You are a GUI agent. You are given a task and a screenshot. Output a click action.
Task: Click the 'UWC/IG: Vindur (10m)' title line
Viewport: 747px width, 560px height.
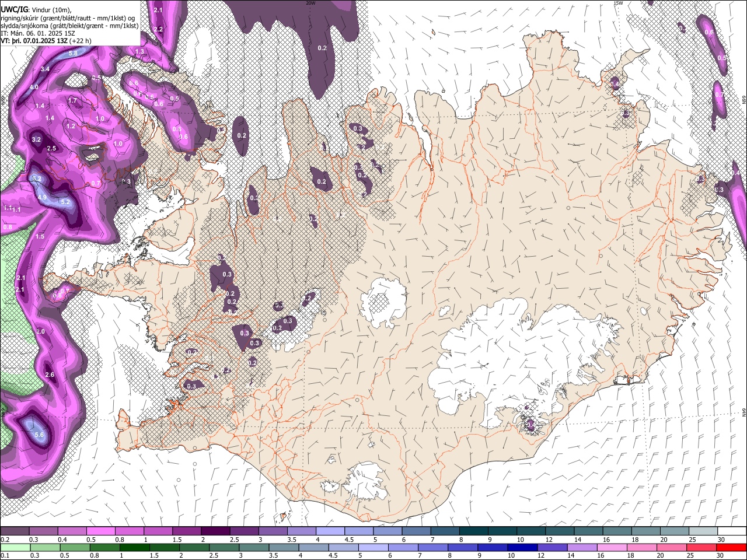36,9
